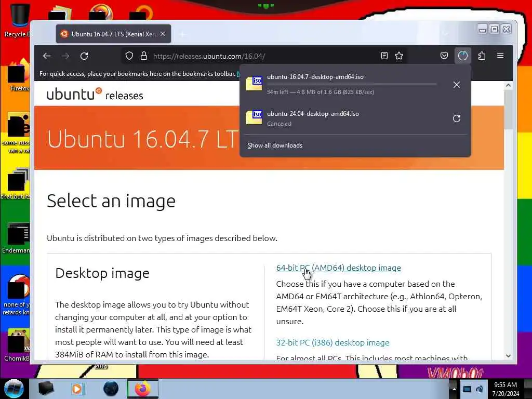Click the forward navigation arrow

click(x=65, y=56)
